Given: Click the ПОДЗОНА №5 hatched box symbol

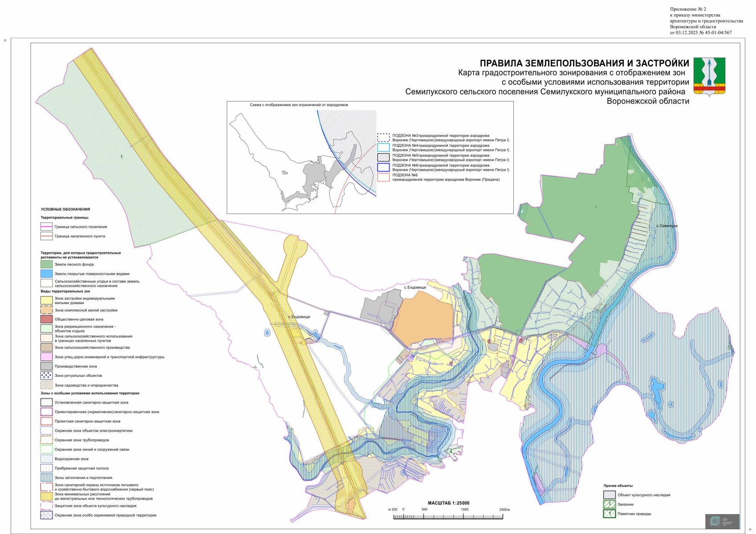Looking at the screenshot, I should pyautogui.click(x=383, y=158).
